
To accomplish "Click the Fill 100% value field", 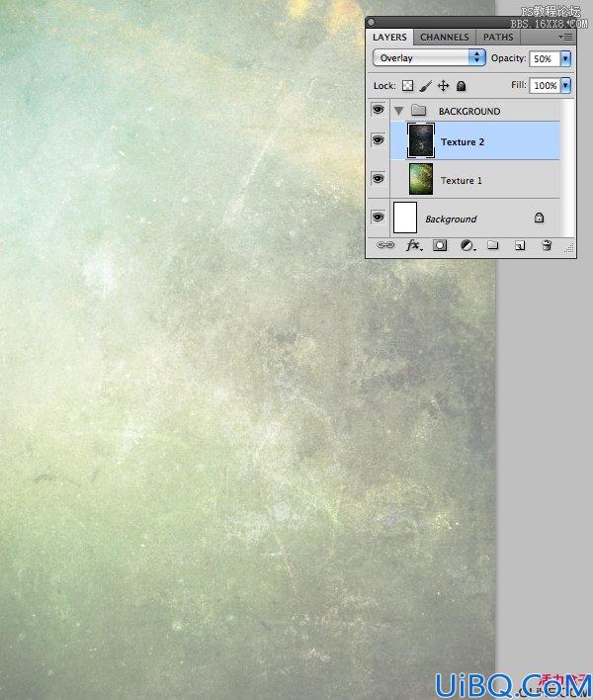I will pyautogui.click(x=545, y=85).
